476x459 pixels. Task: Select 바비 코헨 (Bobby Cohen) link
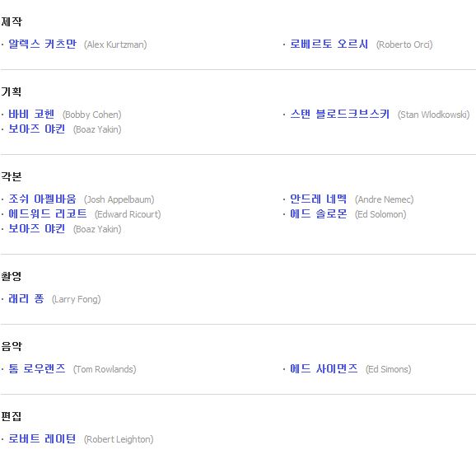31,115
